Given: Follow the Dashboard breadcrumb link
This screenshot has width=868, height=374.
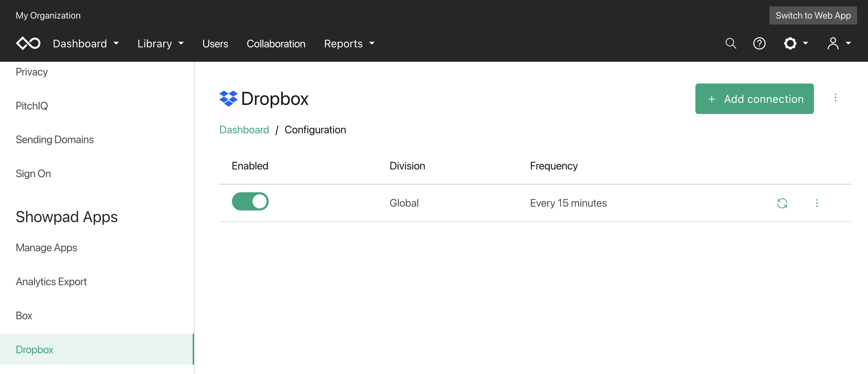Looking at the screenshot, I should point(244,130).
